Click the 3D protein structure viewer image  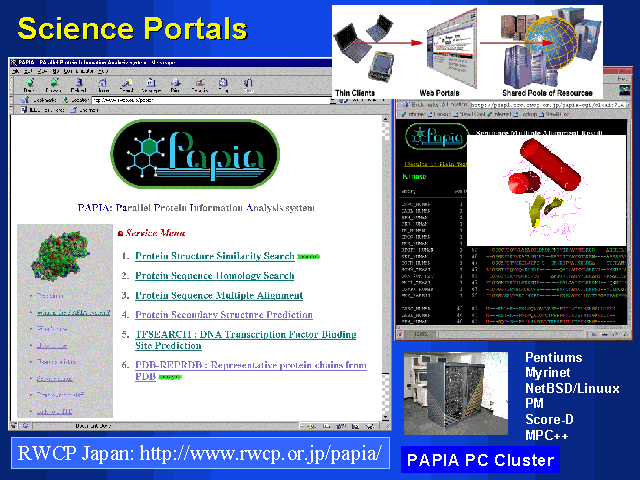(539, 187)
